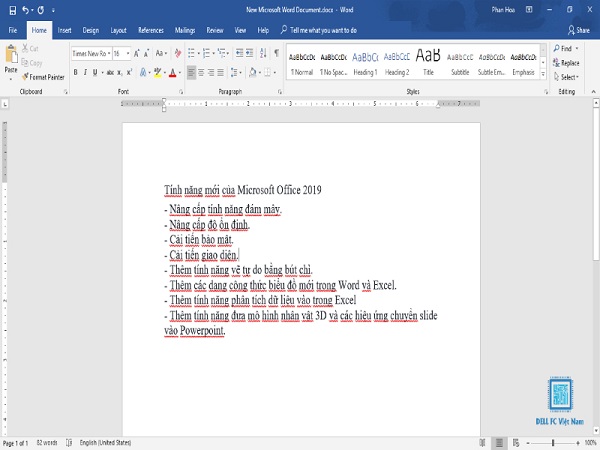Check spelling and proofing errors in the status bar

click(69, 443)
